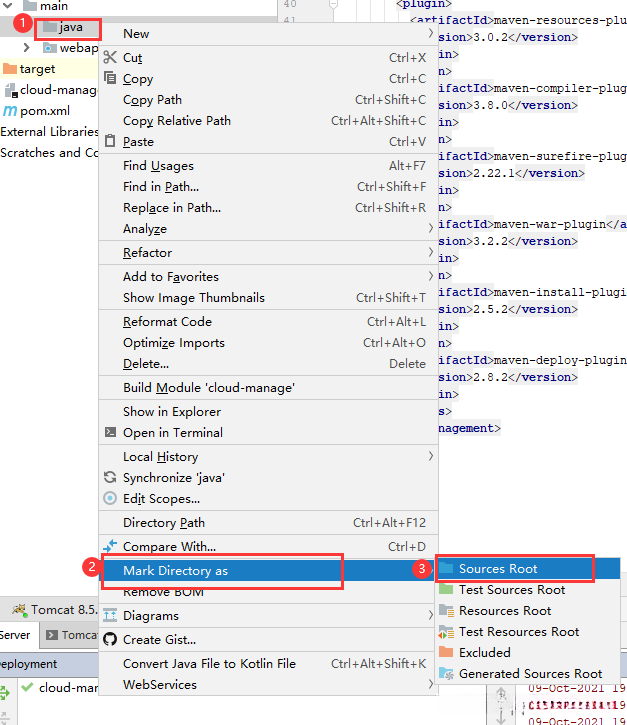Screen dimensions: 627x725
Task: Select Convert Java File to Kotlin File
Action: (268, 664)
